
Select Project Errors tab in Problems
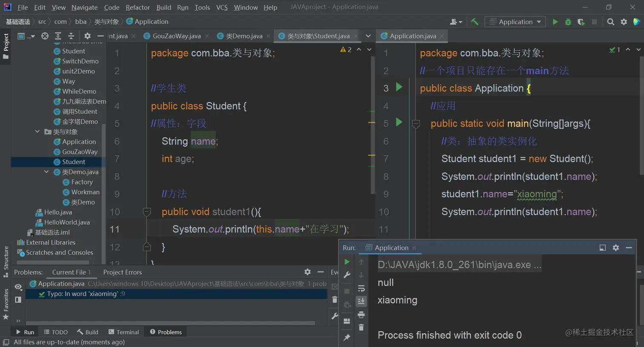[x=122, y=272]
